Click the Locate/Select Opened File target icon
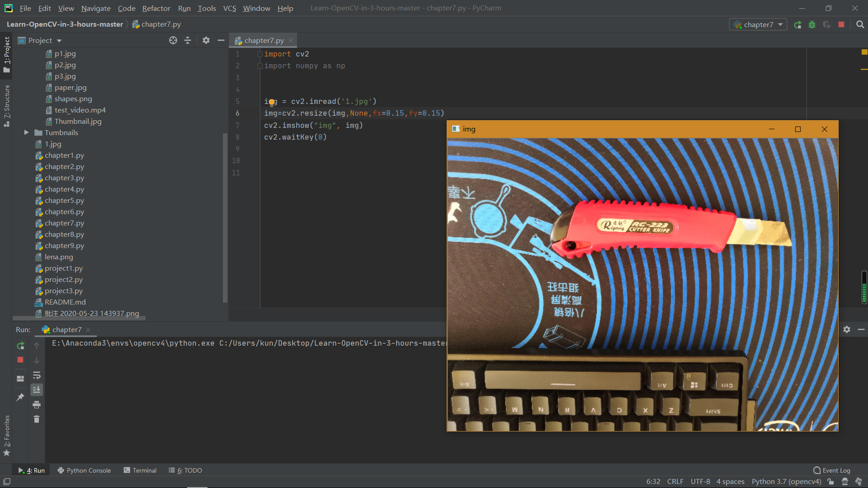Screen dimensions: 868x488 [173, 41]
